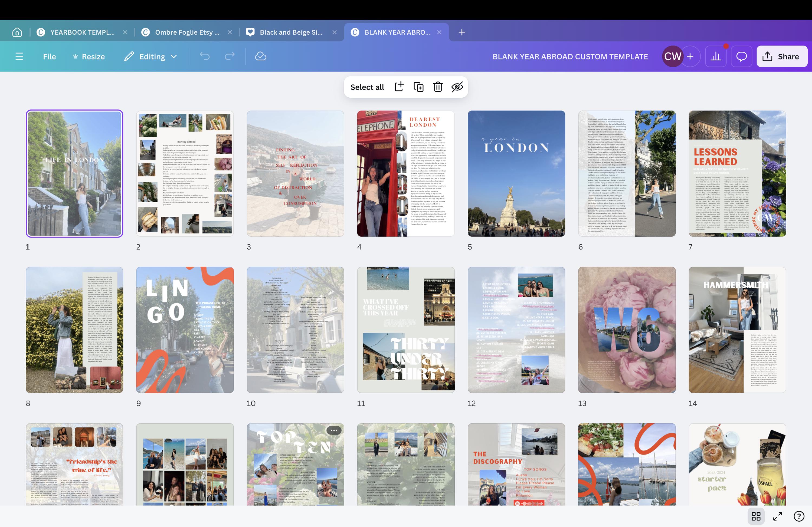Screen dimensions: 812x527
Task: Click the redo arrow icon
Action: 229,56
